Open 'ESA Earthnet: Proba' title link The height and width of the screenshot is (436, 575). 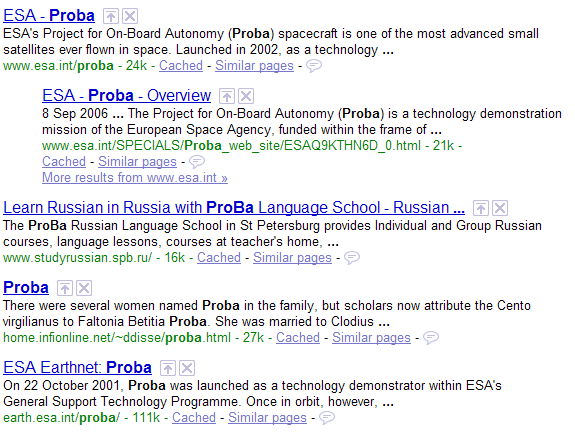[x=77, y=367]
